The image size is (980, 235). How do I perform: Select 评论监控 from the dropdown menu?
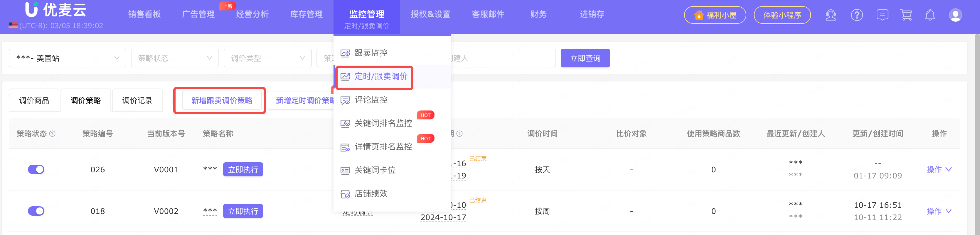(392, 100)
